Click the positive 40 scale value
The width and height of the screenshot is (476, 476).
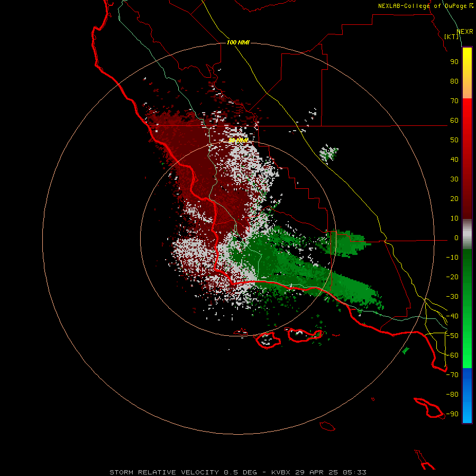pyautogui.click(x=454, y=160)
